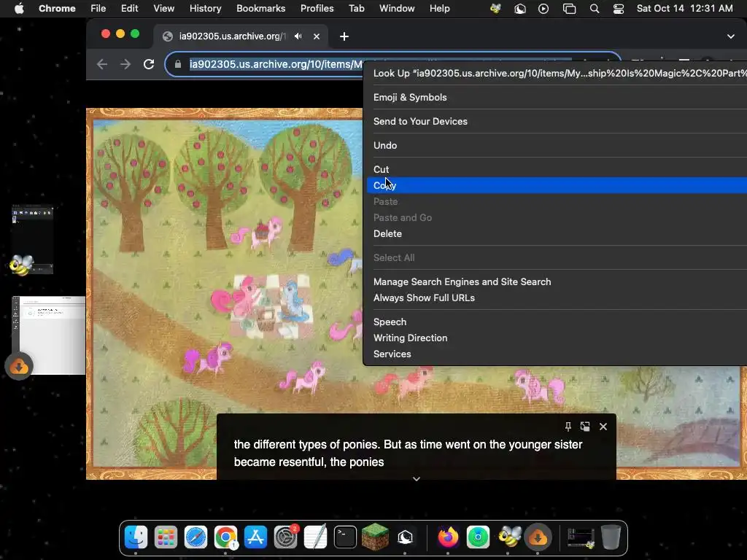Click the hexagon moon menu bar icon
This screenshot has height=560, width=747.
[519, 9]
